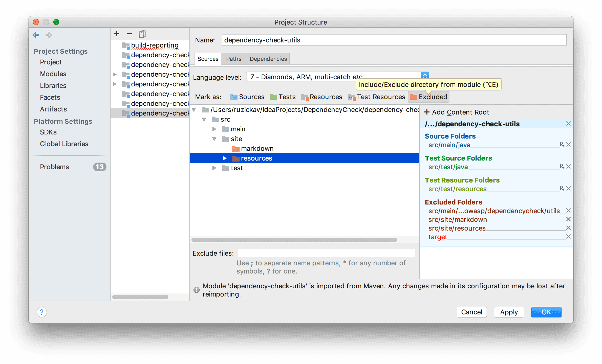The image size is (602, 364).
Task: Open help with the question mark icon
Action: 42,312
